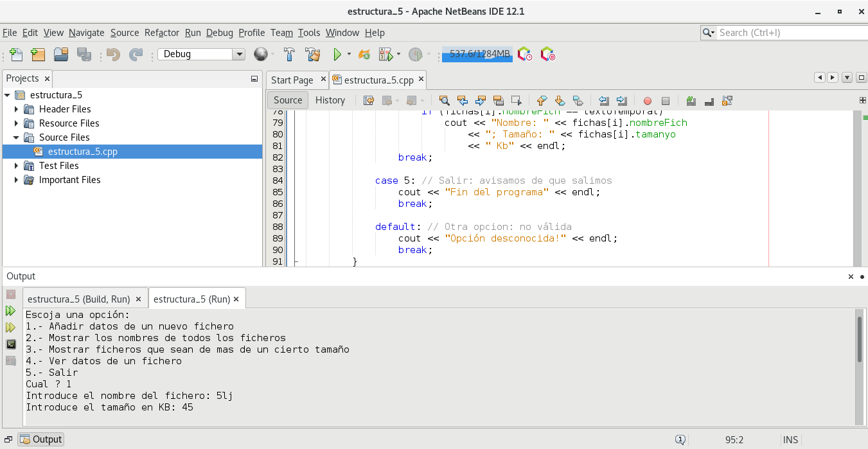Start macro recording with the red circle icon
Viewport: 868px width, 449px height.
coord(648,101)
